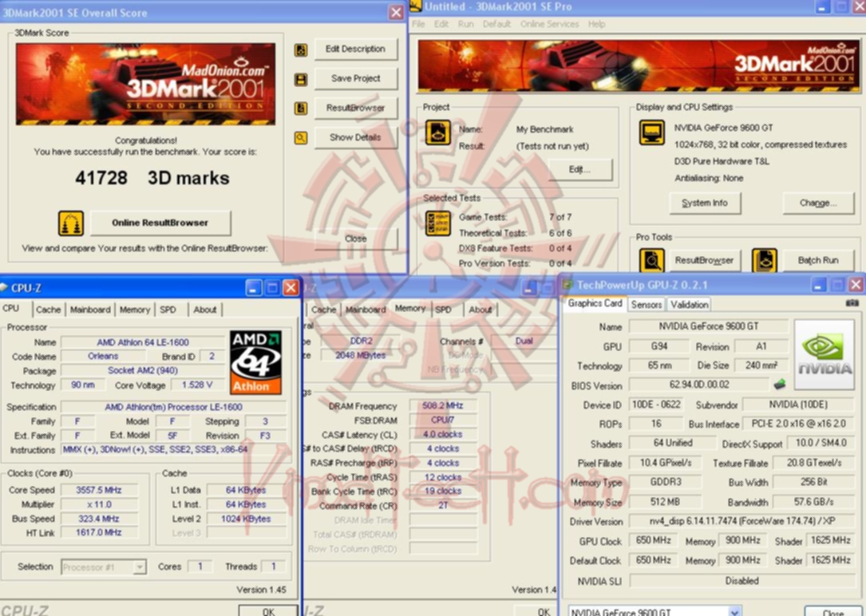The height and width of the screenshot is (616, 866).
Task: Click the NVIDIA logo in GPU-Z
Action: (824, 354)
